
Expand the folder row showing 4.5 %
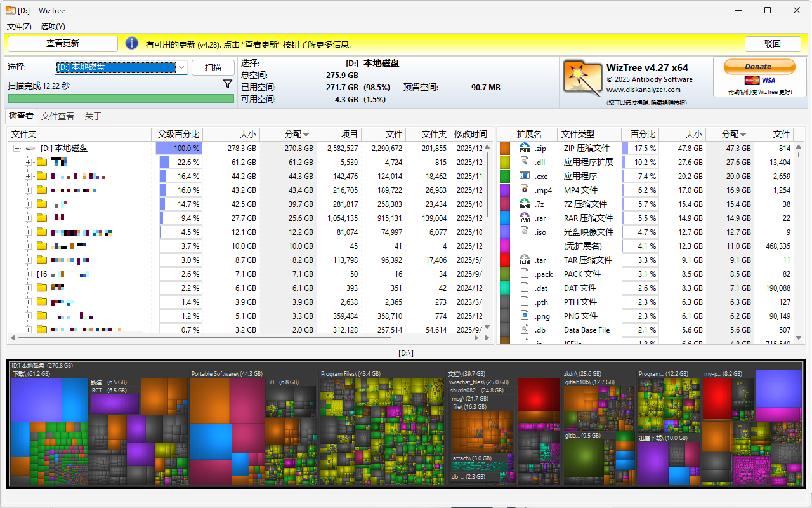point(28,232)
